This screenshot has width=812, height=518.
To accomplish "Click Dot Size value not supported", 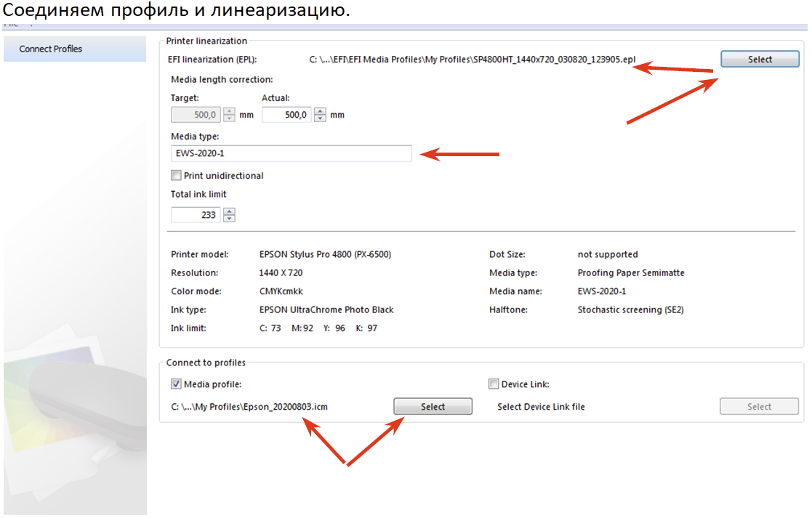I will pyautogui.click(x=608, y=254).
